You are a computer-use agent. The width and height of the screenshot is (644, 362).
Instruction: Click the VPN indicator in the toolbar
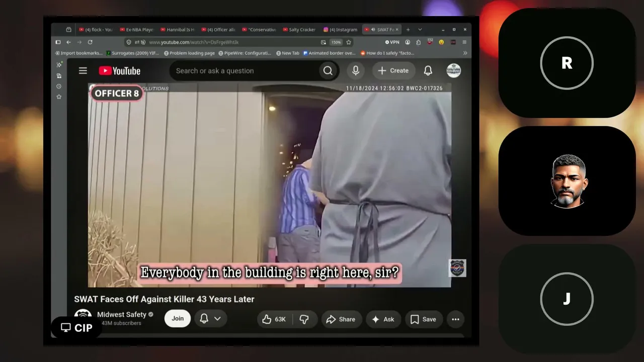pos(392,42)
